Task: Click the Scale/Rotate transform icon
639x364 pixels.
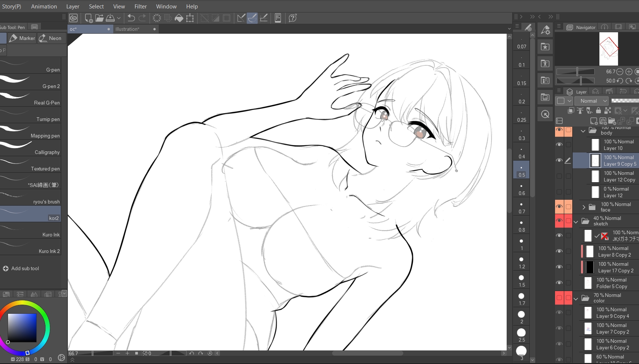Action: (x=190, y=18)
